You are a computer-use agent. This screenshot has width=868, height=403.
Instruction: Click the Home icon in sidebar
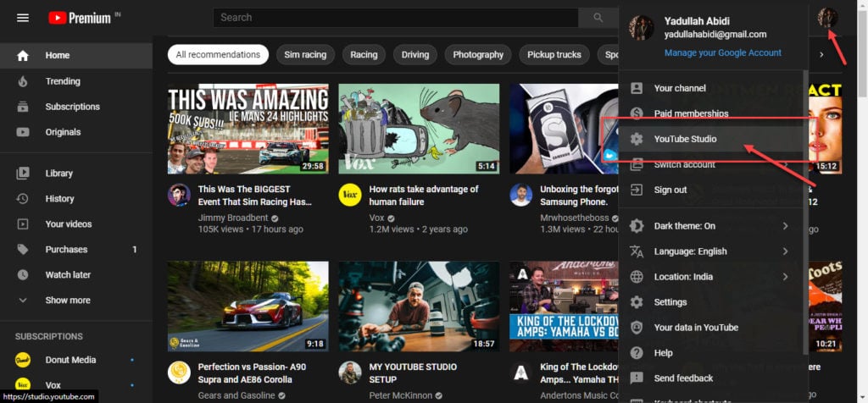point(23,55)
